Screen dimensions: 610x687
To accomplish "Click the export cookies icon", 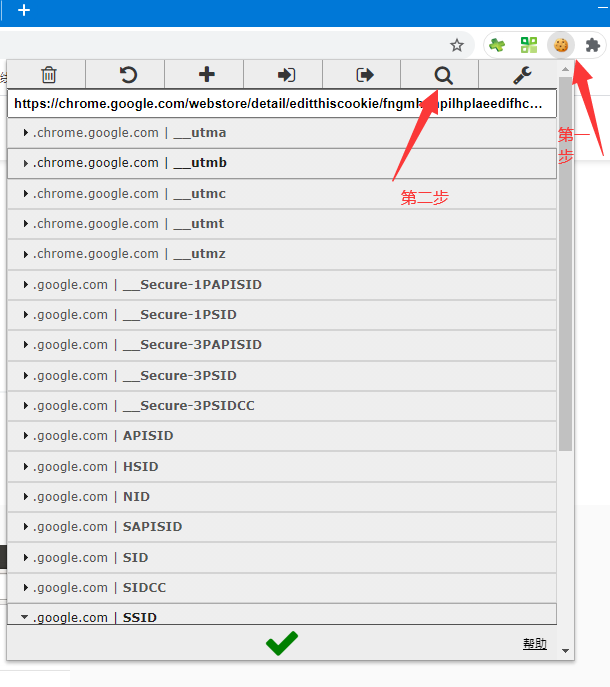I will point(365,75).
